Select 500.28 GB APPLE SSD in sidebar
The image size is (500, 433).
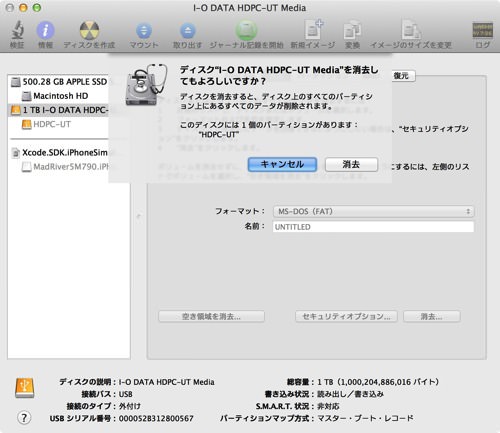click(x=59, y=82)
